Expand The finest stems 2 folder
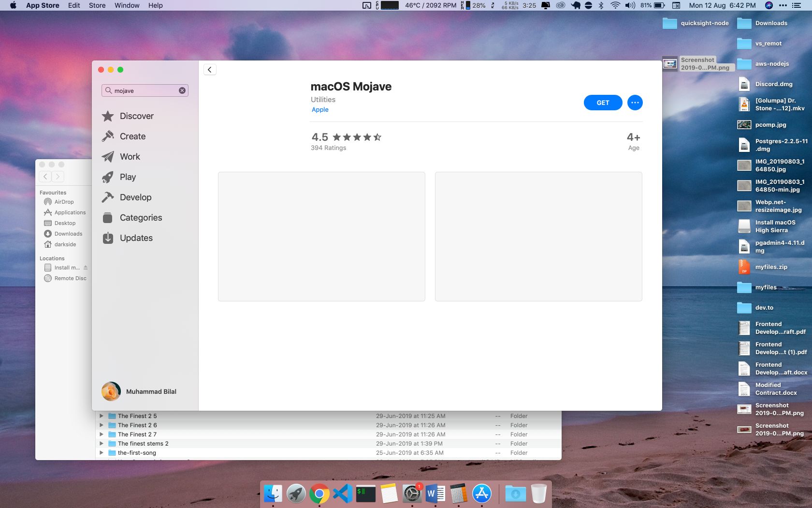This screenshot has width=812, height=508. click(101, 444)
